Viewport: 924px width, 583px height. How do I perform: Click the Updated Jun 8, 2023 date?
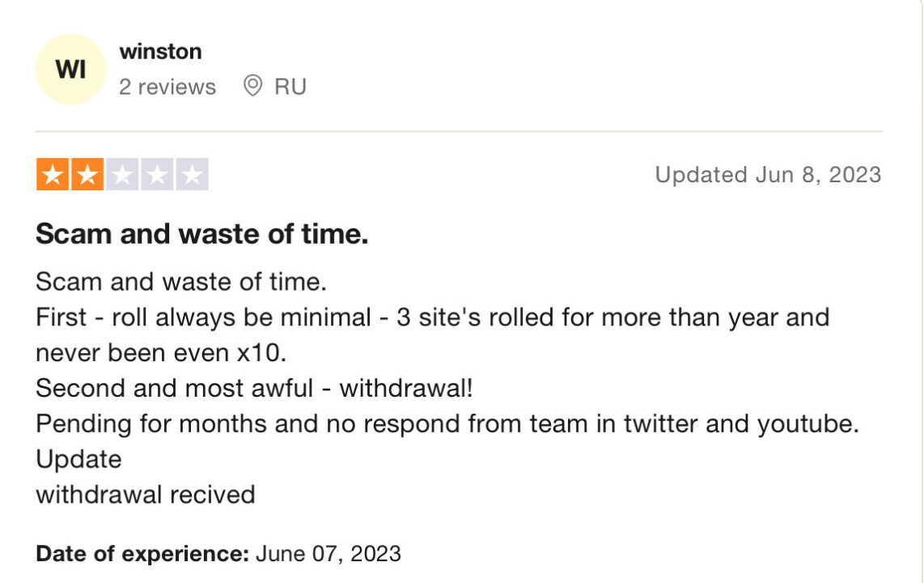click(x=768, y=174)
